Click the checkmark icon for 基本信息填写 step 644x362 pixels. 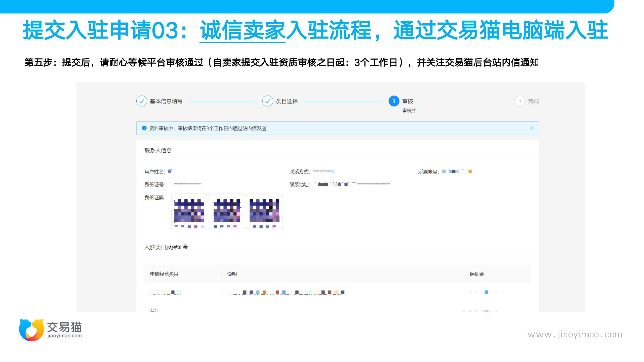point(142,101)
